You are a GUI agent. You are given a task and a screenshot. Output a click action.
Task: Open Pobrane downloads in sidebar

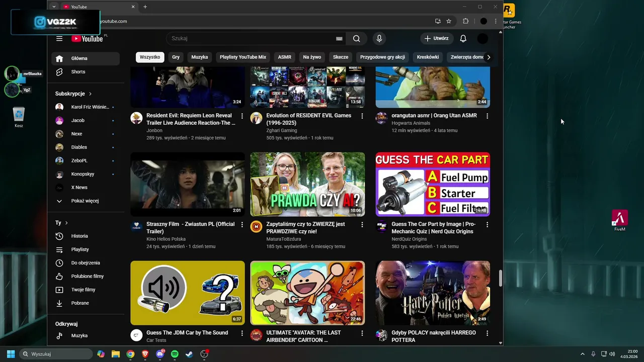coord(86,303)
